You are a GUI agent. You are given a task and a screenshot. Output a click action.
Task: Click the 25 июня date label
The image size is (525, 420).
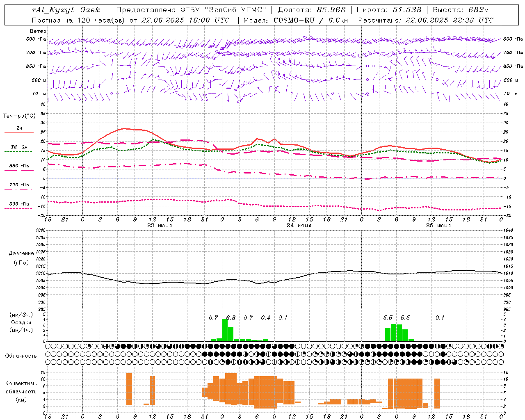[x=438, y=226]
